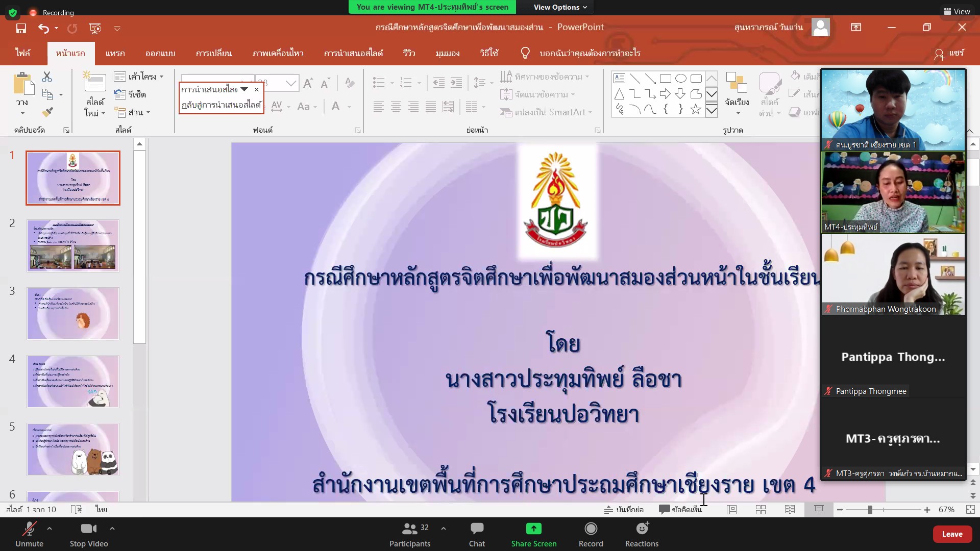The image size is (980, 551).
Task: Toggle Stop Video in Zoom toolbar
Action: coord(89,534)
